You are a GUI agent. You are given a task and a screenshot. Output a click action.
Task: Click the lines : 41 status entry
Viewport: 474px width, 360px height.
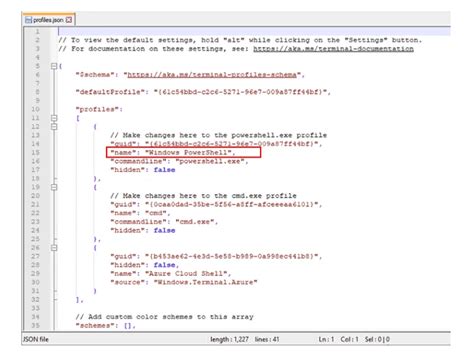click(x=267, y=339)
